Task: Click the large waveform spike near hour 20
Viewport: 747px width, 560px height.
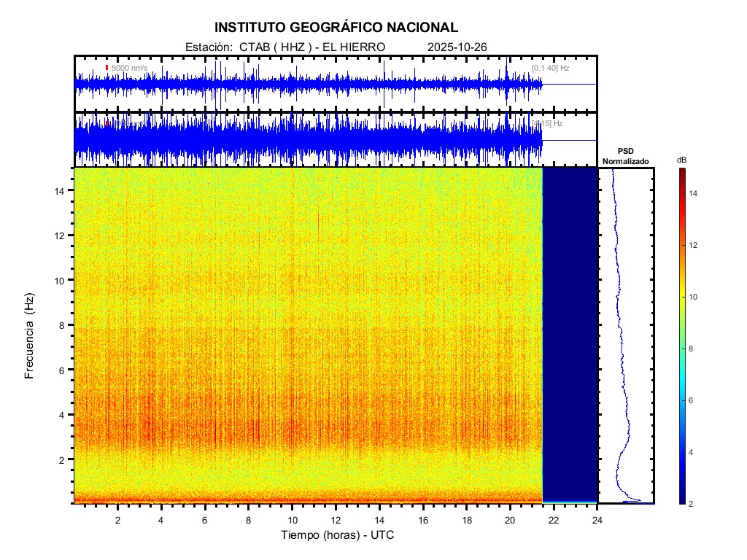Action: [506, 73]
